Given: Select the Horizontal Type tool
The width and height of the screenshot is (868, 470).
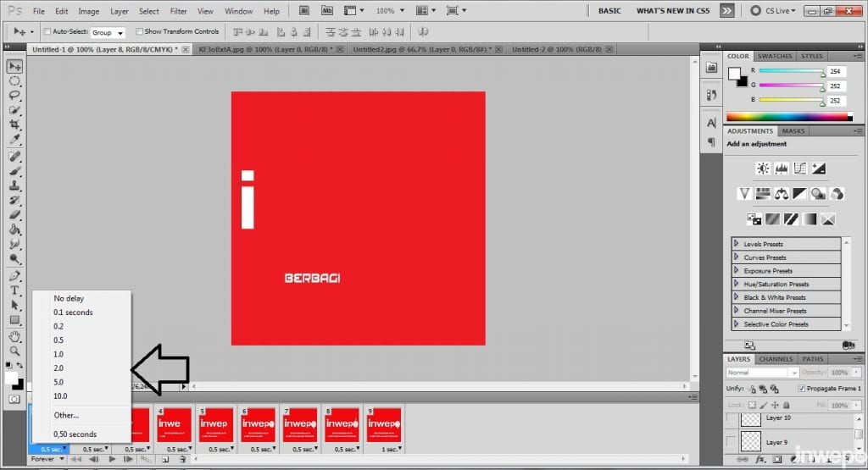Looking at the screenshot, I should (14, 290).
